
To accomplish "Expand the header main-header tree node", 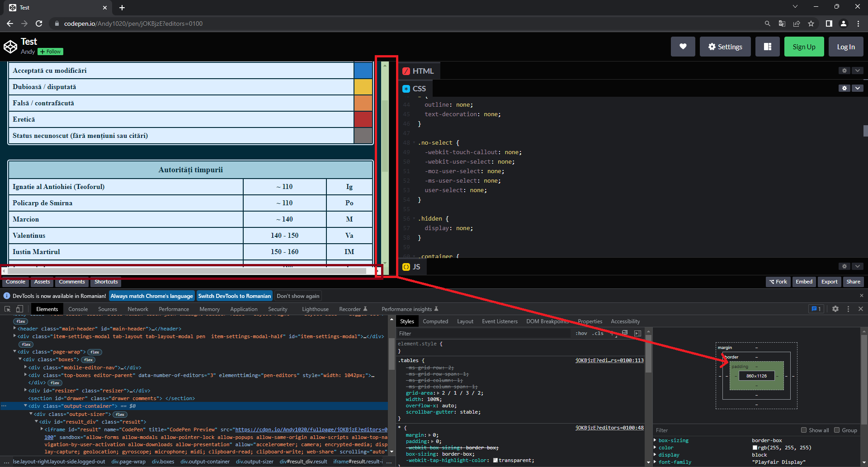I will pyautogui.click(x=15, y=329).
